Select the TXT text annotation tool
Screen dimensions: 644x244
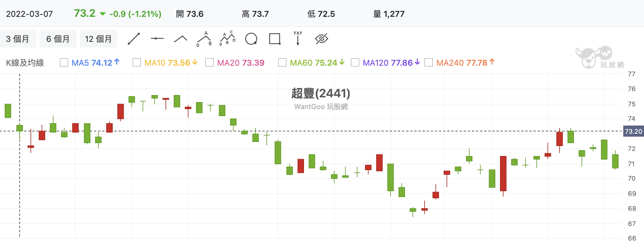(x=298, y=38)
